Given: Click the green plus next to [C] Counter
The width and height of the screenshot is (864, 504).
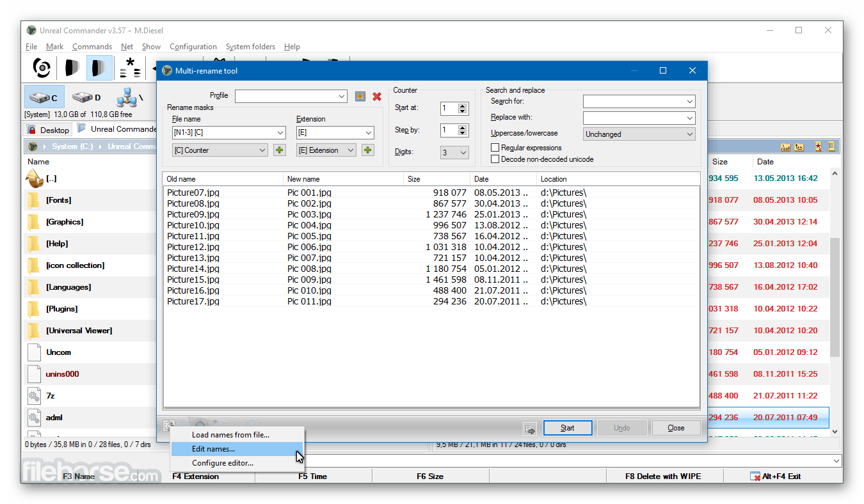Looking at the screenshot, I should (279, 150).
